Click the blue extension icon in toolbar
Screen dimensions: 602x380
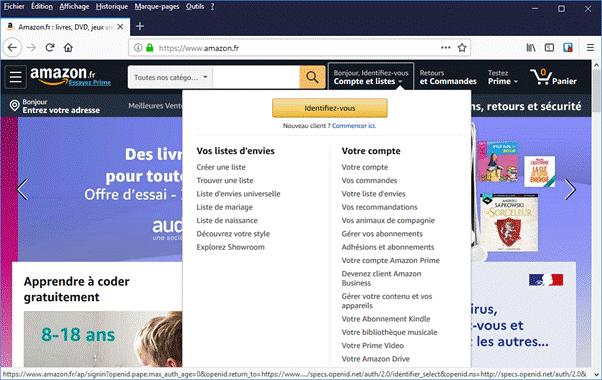click(568, 48)
